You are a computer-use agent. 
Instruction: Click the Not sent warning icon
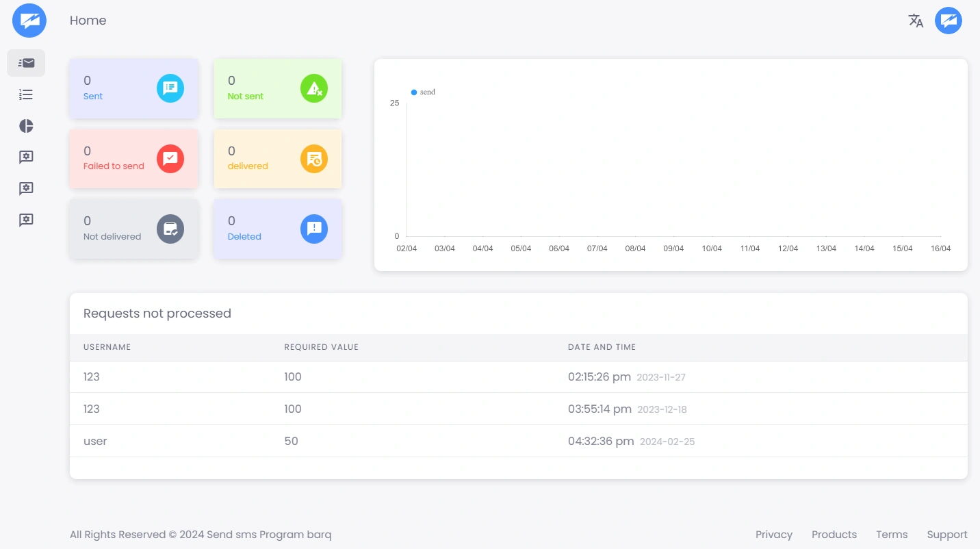[314, 88]
